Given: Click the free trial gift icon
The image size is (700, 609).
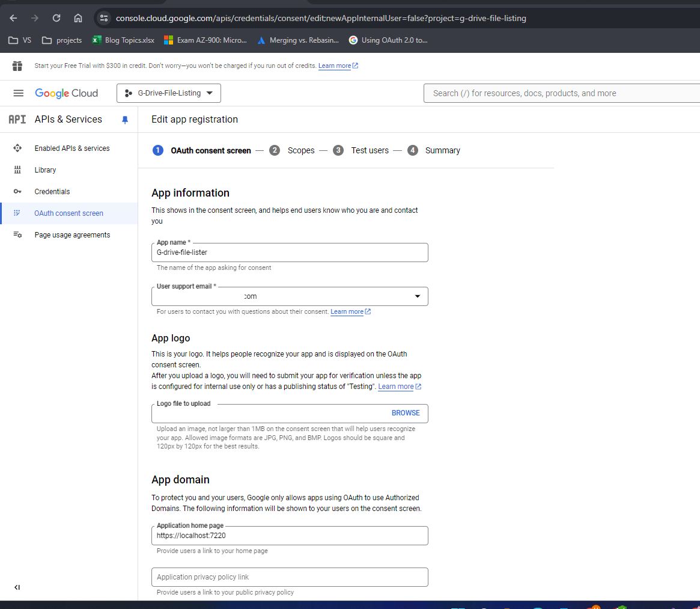Looking at the screenshot, I should (17, 65).
